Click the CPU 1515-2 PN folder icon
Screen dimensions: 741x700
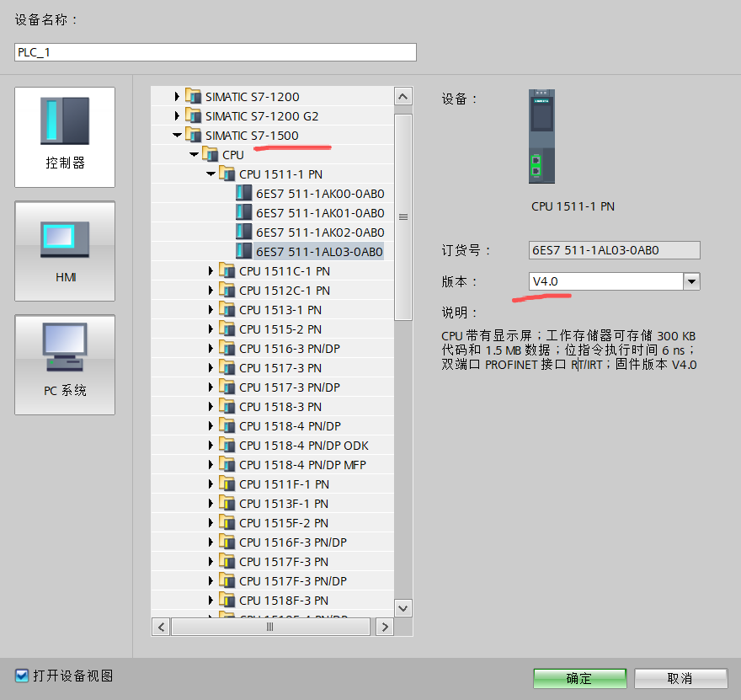click(x=227, y=329)
